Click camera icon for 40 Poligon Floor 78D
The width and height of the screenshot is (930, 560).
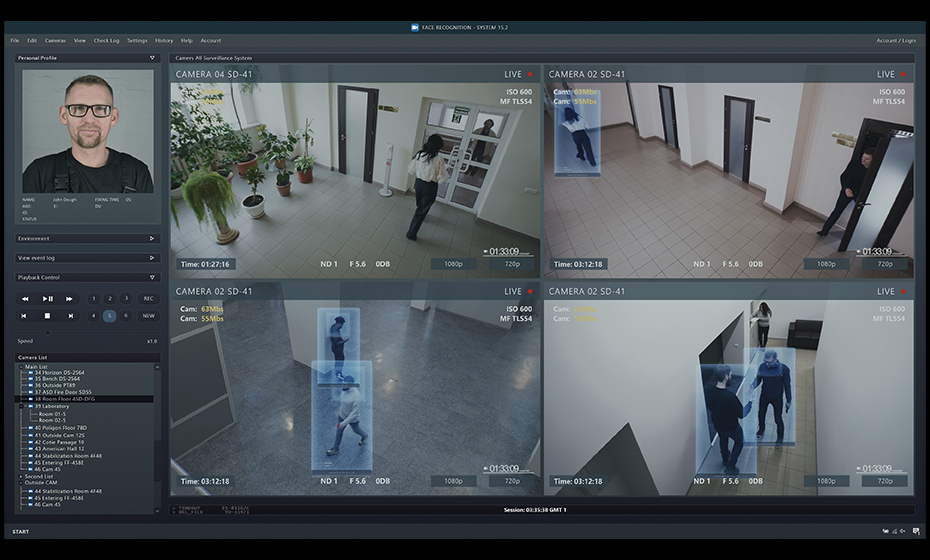[31, 428]
